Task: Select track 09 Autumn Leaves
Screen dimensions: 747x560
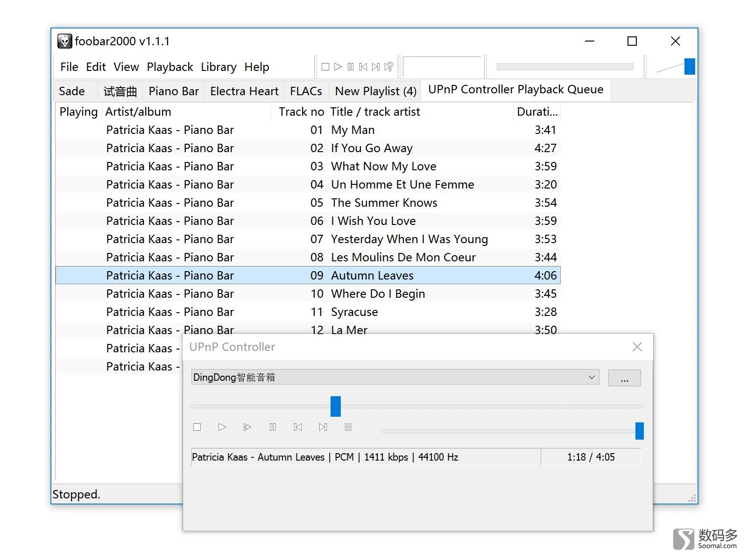Action: [308, 275]
